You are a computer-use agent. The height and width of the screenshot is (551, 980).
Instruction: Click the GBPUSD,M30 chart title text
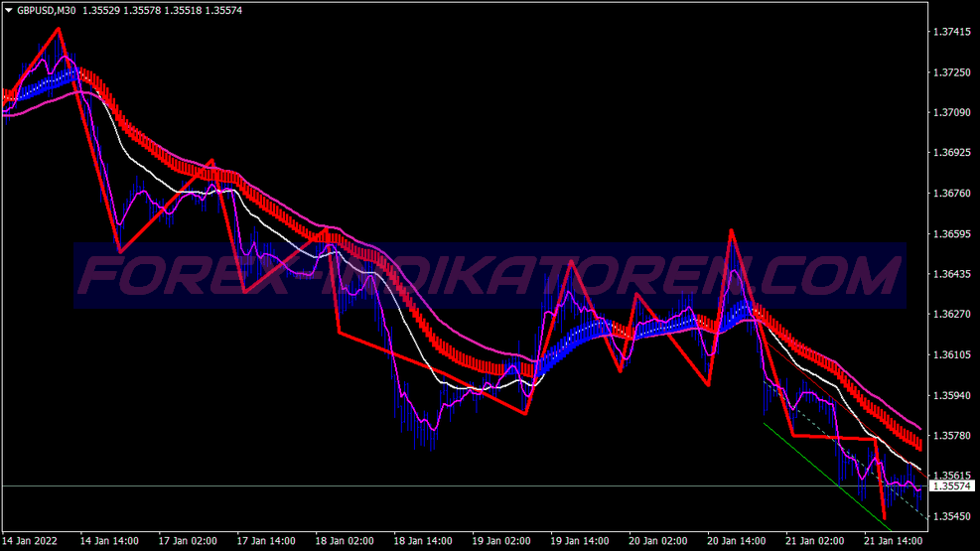tap(47, 10)
